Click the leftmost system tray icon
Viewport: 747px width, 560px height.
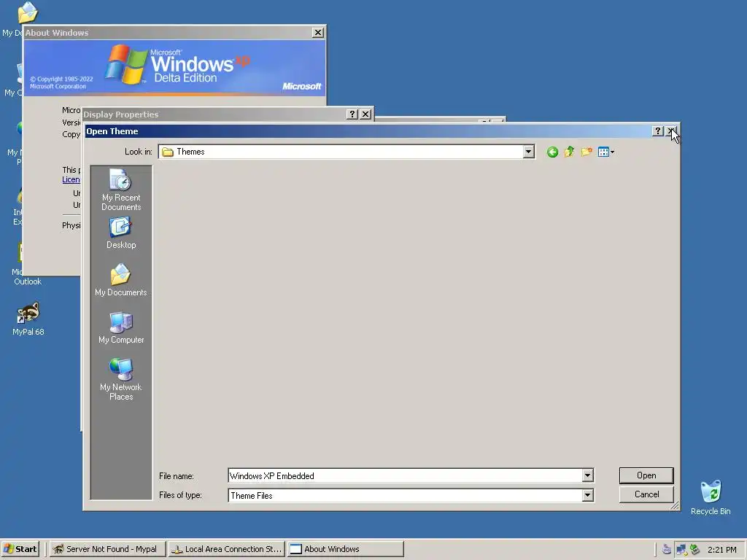coord(667,550)
